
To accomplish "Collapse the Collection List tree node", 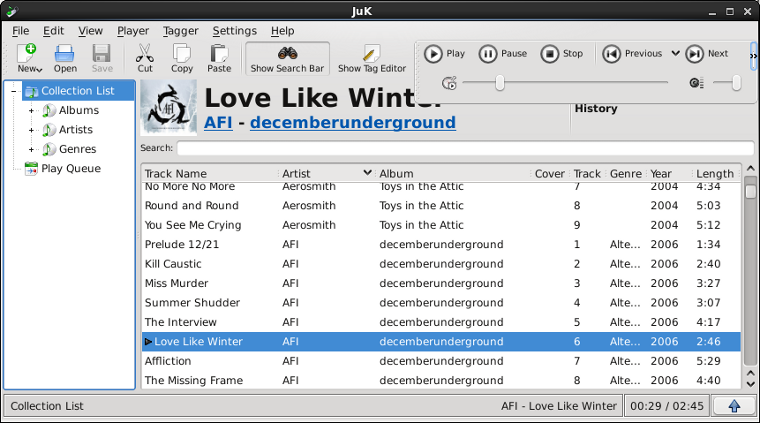I will 13,91.
